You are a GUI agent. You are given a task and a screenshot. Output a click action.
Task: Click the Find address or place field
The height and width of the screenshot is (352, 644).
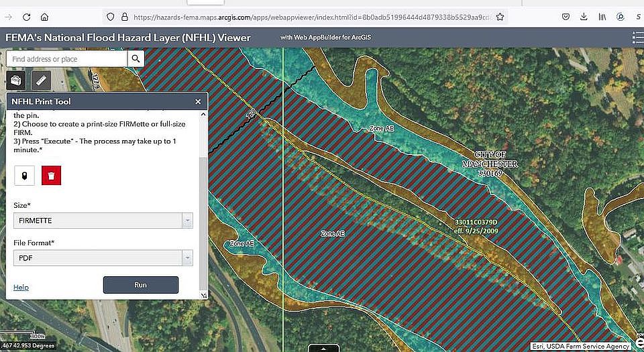coord(66,59)
